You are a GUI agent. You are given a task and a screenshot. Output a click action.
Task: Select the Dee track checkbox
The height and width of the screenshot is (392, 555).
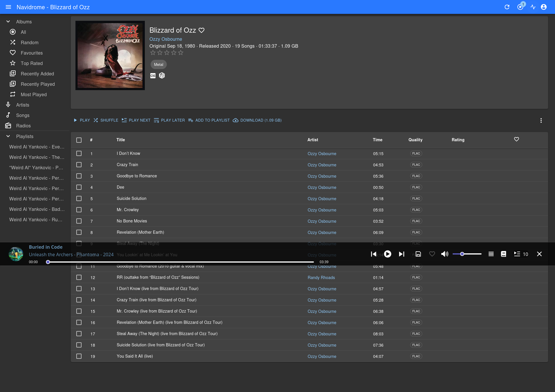[x=79, y=187]
